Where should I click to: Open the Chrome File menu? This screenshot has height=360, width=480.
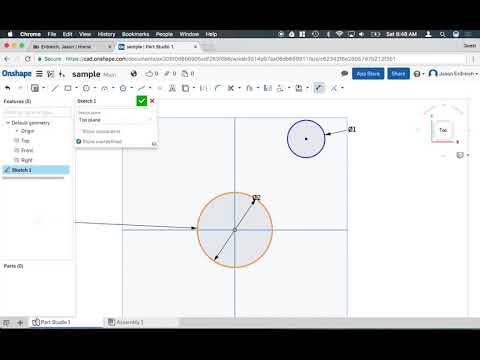pyautogui.click(x=52, y=34)
